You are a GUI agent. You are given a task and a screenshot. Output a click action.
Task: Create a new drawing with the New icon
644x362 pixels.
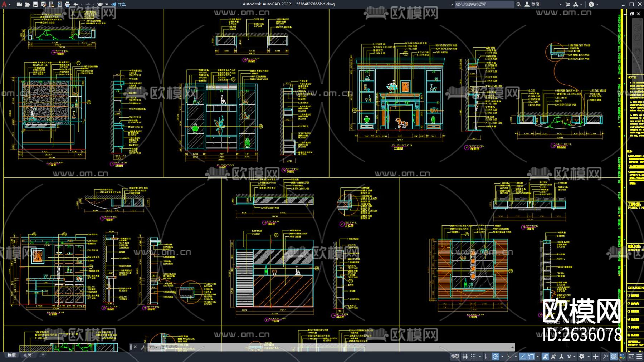pyautogui.click(x=19, y=4)
